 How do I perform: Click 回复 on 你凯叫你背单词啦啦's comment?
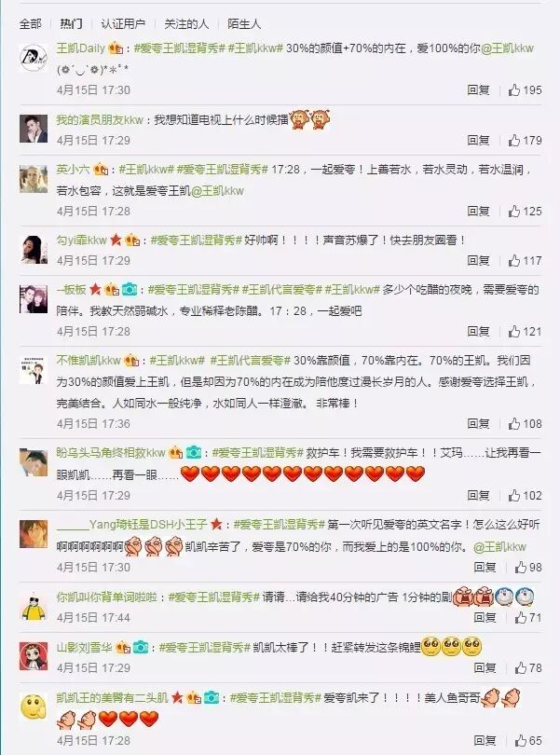click(485, 617)
